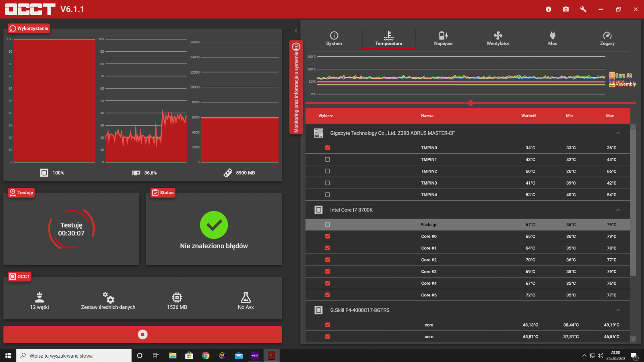Uncheck the Core #4 checkbox
This screenshot has width=644, height=362.
coord(328,283)
